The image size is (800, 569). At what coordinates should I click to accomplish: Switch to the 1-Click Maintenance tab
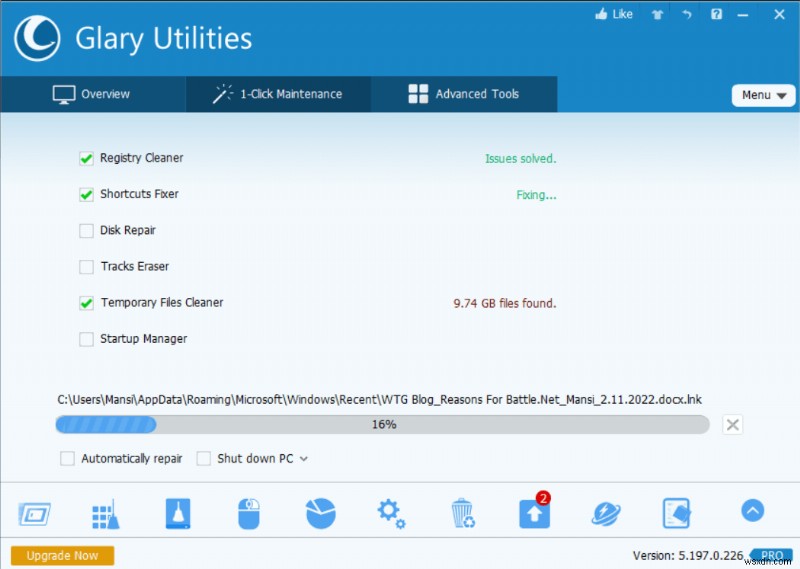(x=278, y=94)
